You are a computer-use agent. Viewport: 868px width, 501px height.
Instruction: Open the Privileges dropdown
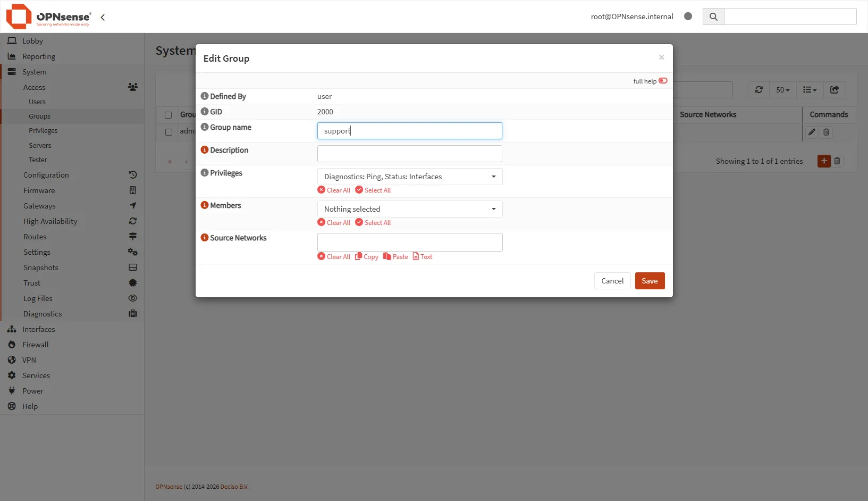coord(409,177)
